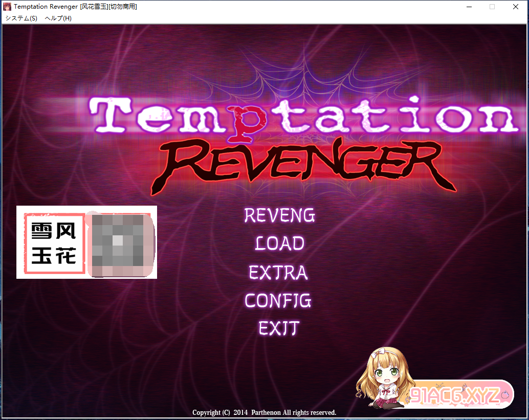
Task: Click the REVENG menu option
Action: [279, 215]
